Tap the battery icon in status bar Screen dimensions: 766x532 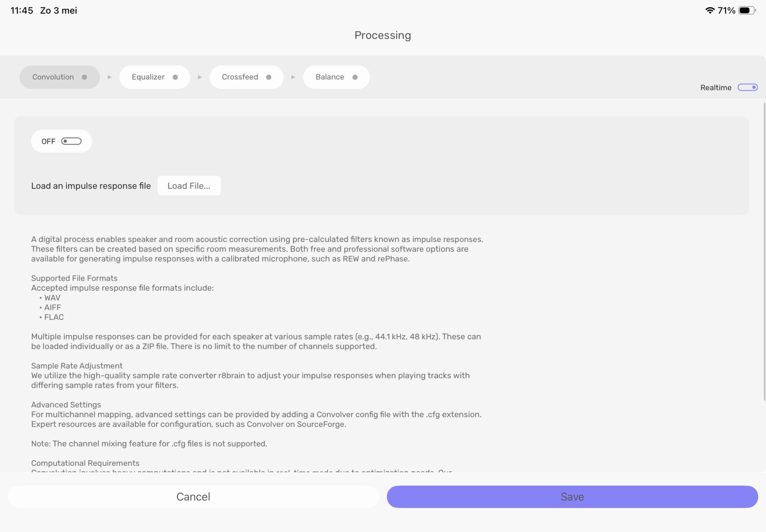click(x=747, y=10)
